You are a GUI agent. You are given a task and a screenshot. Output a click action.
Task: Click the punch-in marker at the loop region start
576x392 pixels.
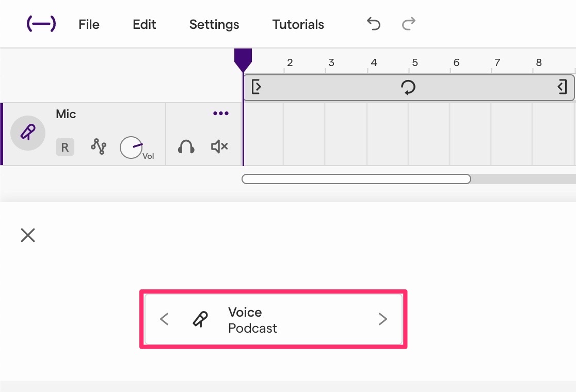point(257,87)
